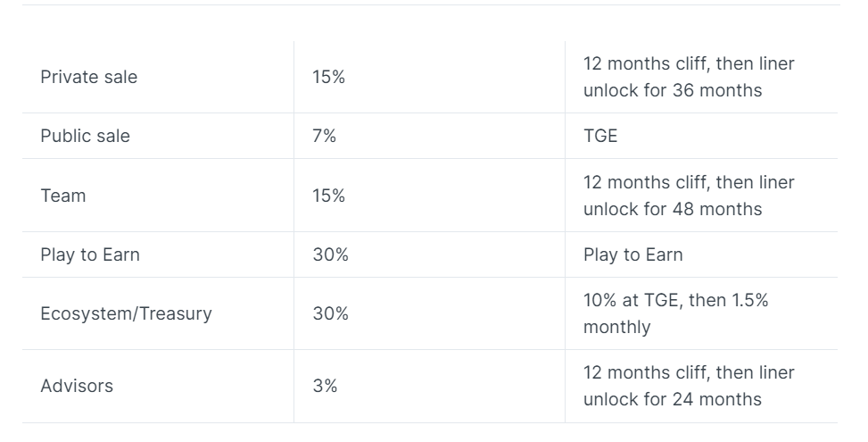Image resolution: width=868 pixels, height=442 pixels.
Task: Click Play to Earn in first column
Action: tap(90, 254)
